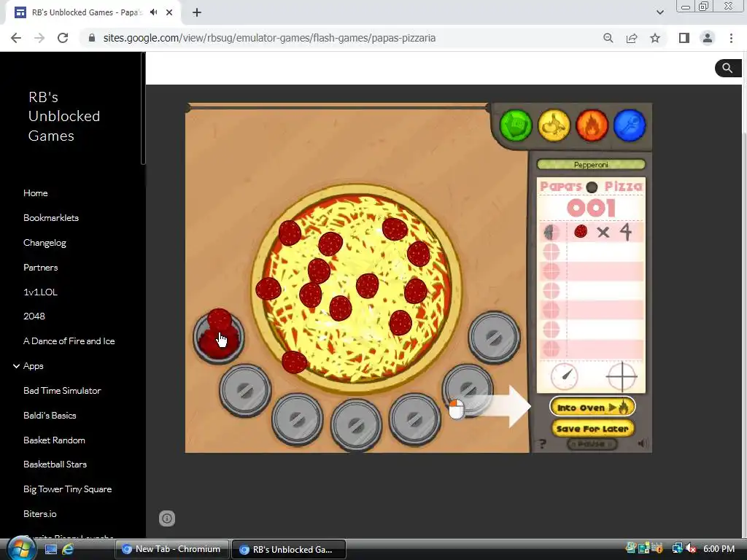This screenshot has height=560, width=747.
Task: Open the site search magnifier
Action: click(727, 68)
